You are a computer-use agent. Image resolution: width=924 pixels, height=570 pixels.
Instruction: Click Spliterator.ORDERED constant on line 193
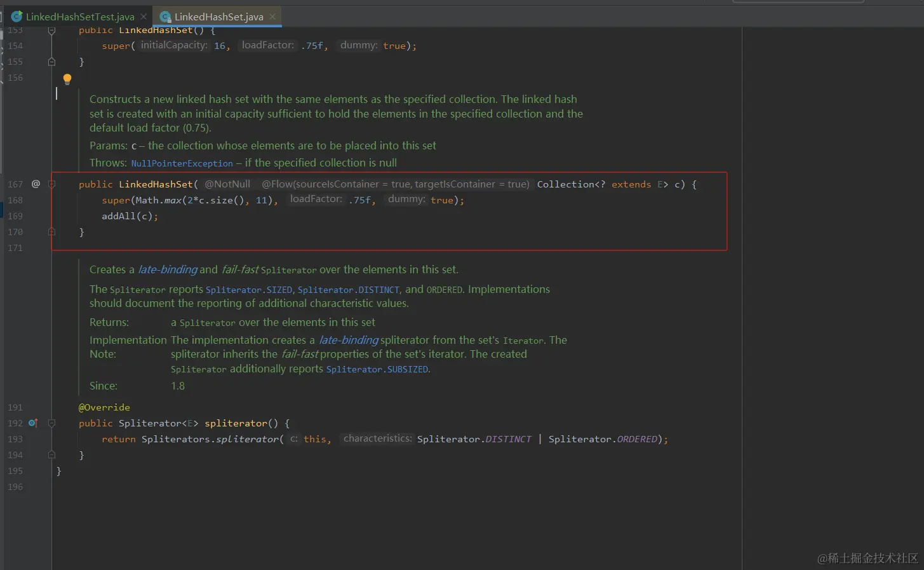click(x=603, y=439)
